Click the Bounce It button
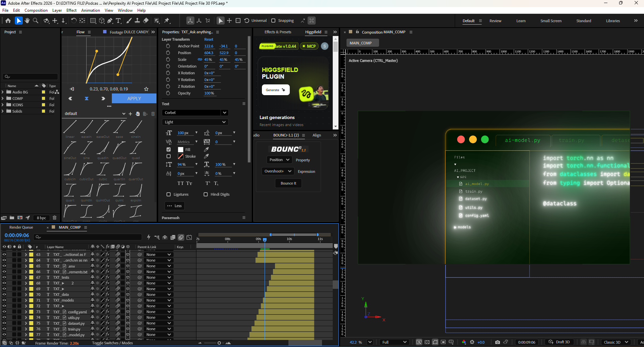 [288, 183]
